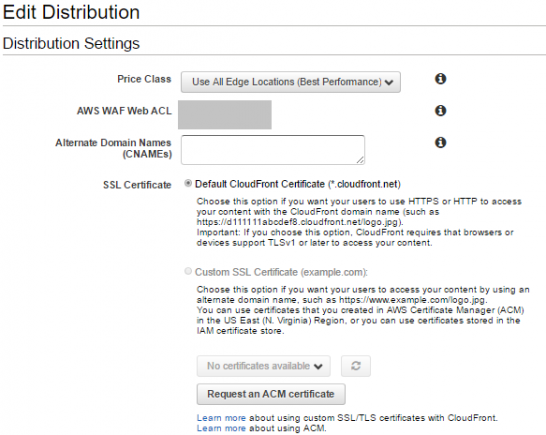Click the SSL Certificate field label

coord(137,185)
